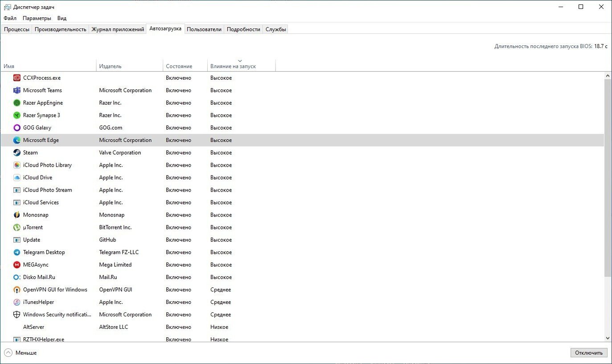612x364 pixels.
Task: Click the scrollbar up arrow
Action: pos(608,76)
